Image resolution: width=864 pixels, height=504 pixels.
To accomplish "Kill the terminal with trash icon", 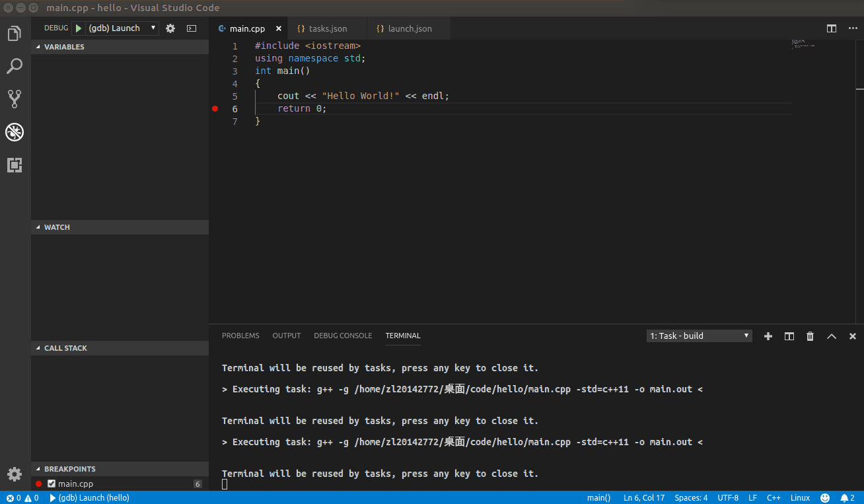I will 810,336.
